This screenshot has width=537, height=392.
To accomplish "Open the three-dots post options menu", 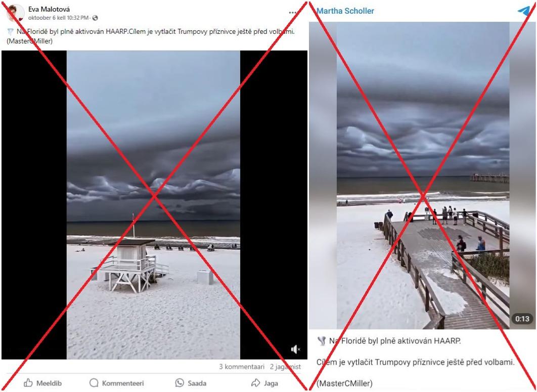I will click(x=293, y=13).
